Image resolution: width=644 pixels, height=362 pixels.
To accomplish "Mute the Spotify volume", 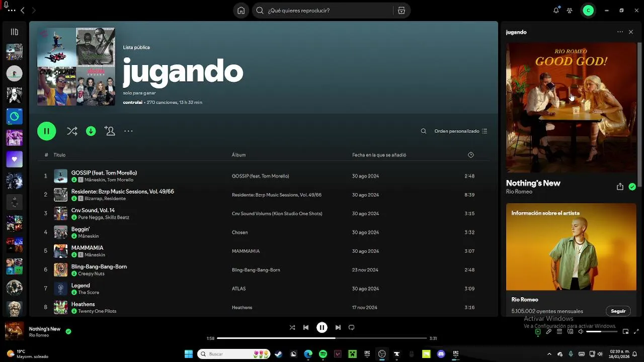I will tap(581, 332).
